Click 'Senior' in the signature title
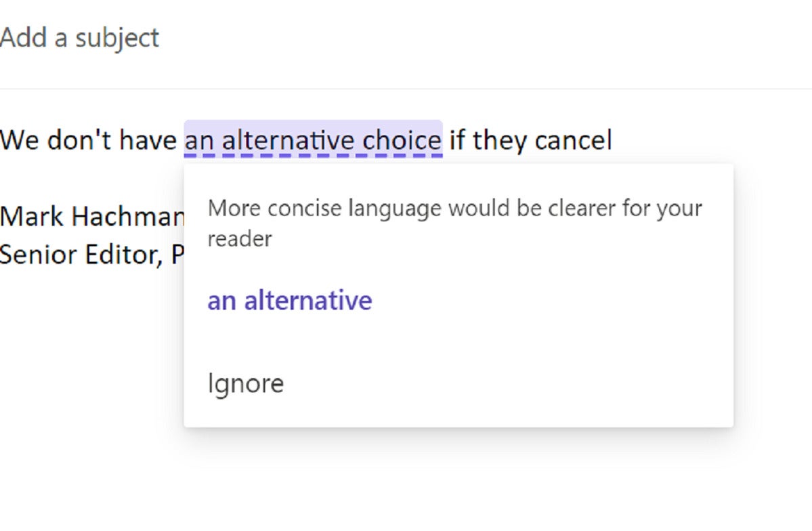812x531 pixels. [39, 255]
